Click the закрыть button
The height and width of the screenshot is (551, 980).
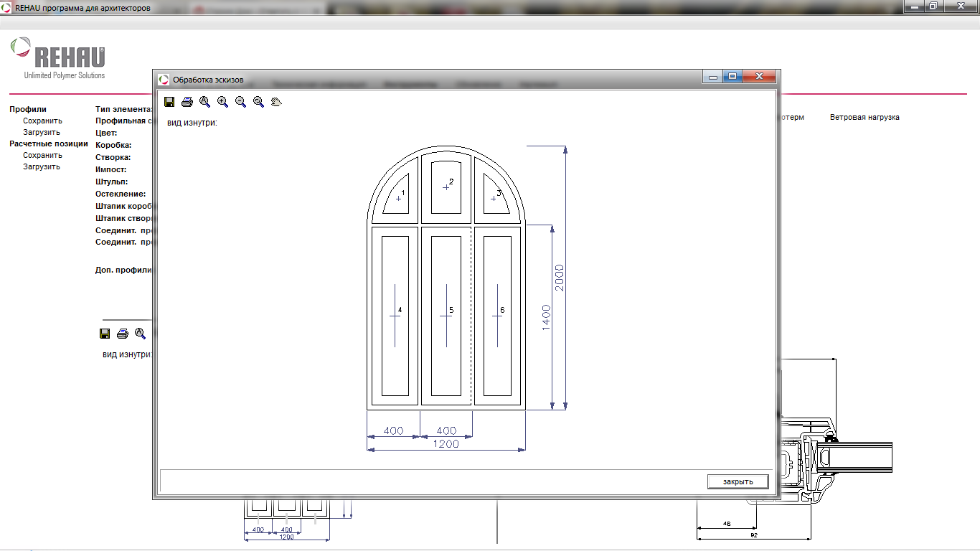click(x=738, y=481)
